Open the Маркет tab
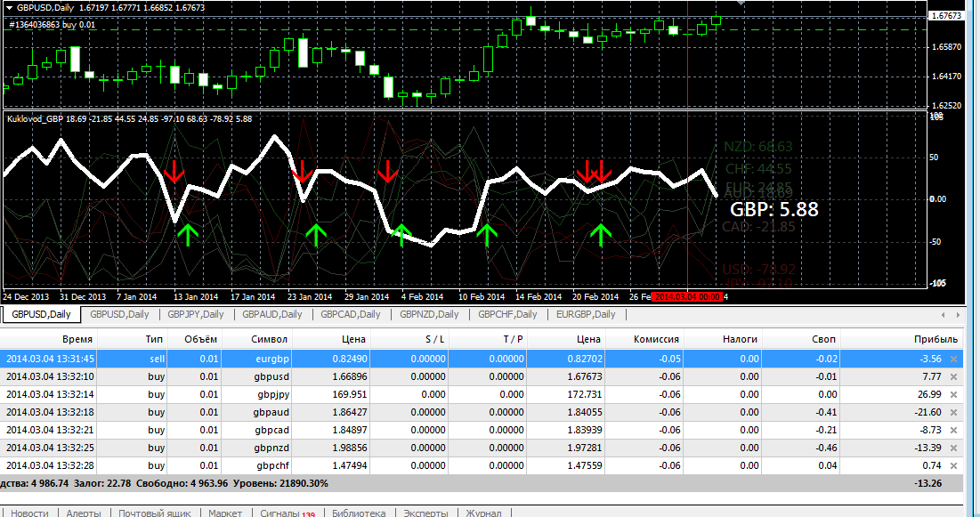 click(x=225, y=513)
